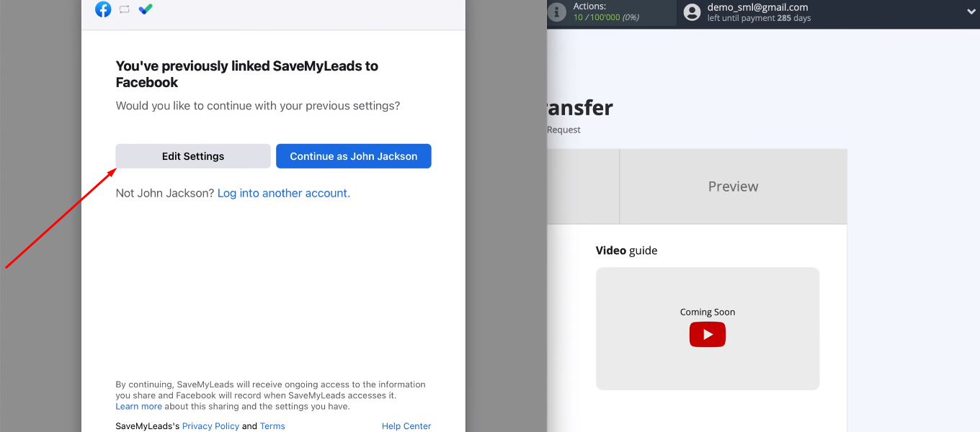Click the left until payment 285 days text
980x432 pixels.
[759, 19]
